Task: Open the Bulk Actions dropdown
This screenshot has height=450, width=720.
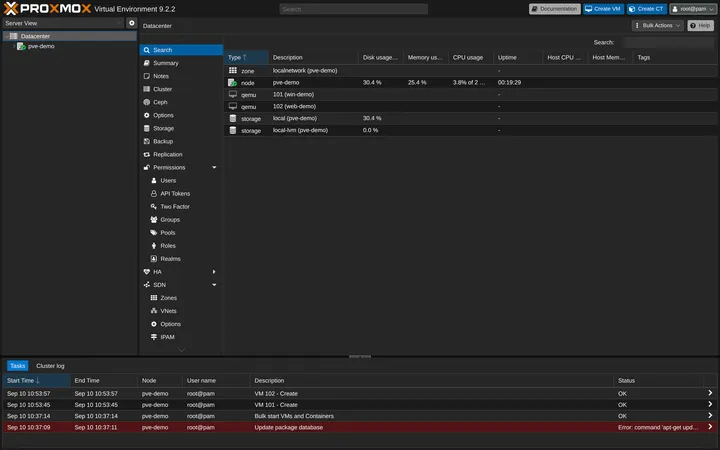Action: click(658, 25)
